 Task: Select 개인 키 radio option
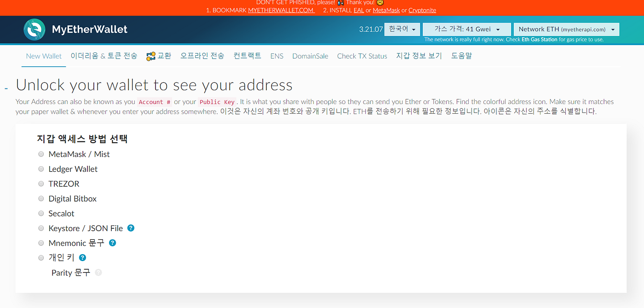41,258
